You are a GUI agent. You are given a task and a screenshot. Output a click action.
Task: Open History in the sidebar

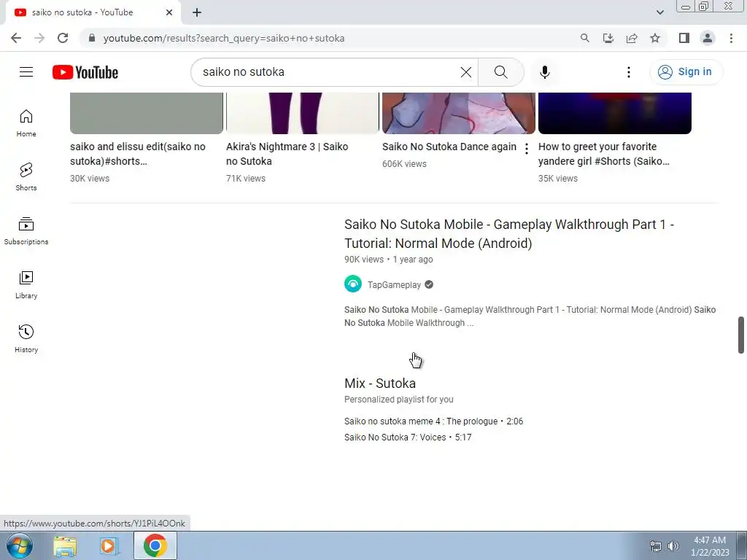[26, 338]
